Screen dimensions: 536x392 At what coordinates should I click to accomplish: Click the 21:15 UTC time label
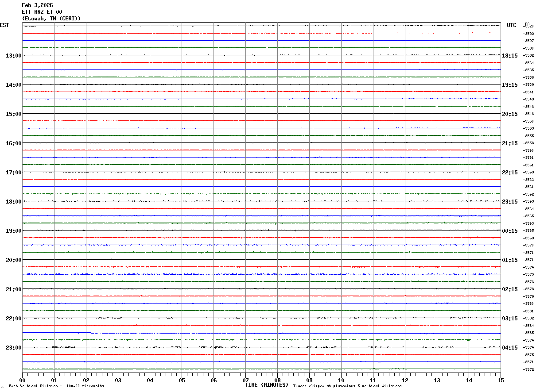[510, 143]
